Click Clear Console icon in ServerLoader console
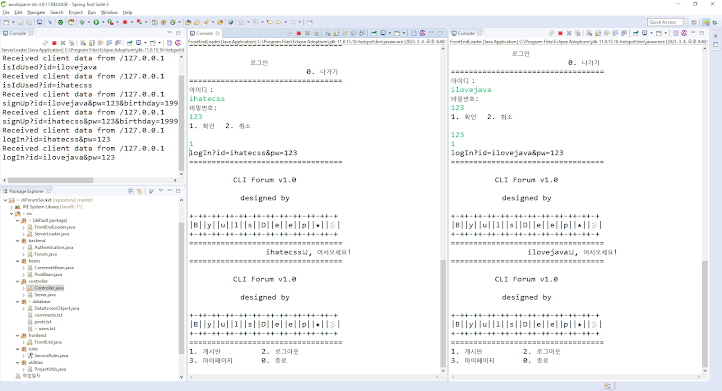 click(83, 43)
